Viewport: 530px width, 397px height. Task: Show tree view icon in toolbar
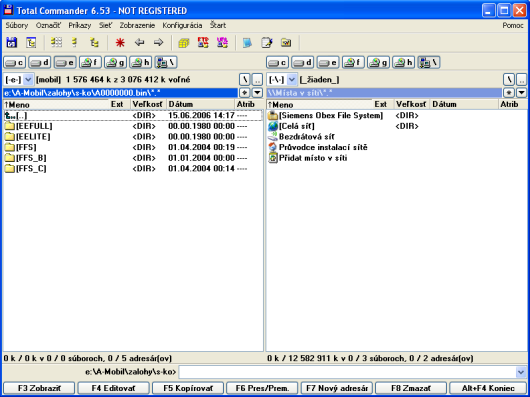pyautogui.click(x=94, y=43)
